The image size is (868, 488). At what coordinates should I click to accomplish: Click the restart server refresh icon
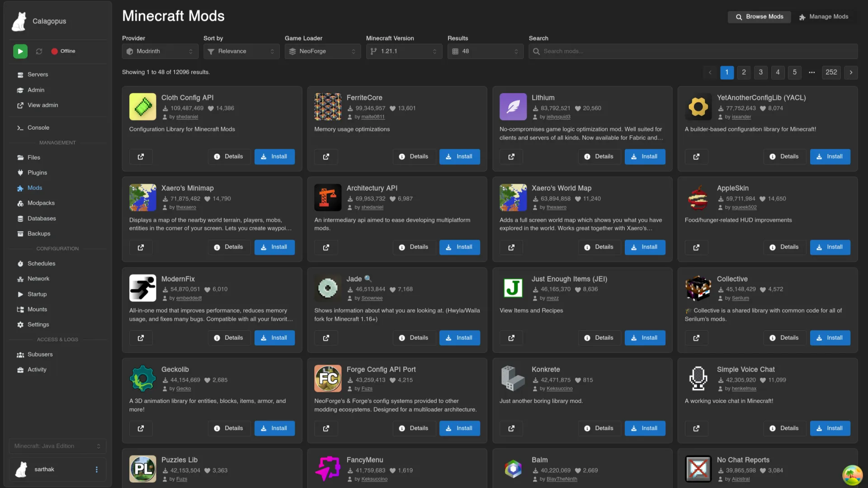[x=39, y=52]
